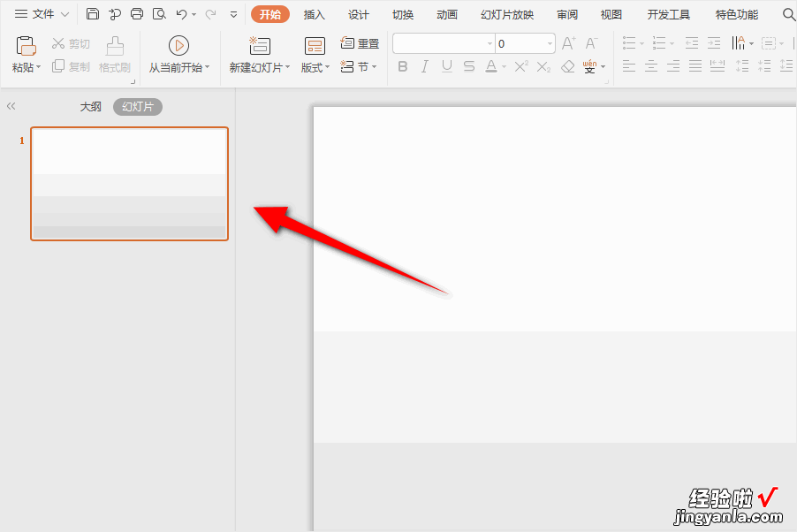Open the 节 section dropdown

(359, 66)
